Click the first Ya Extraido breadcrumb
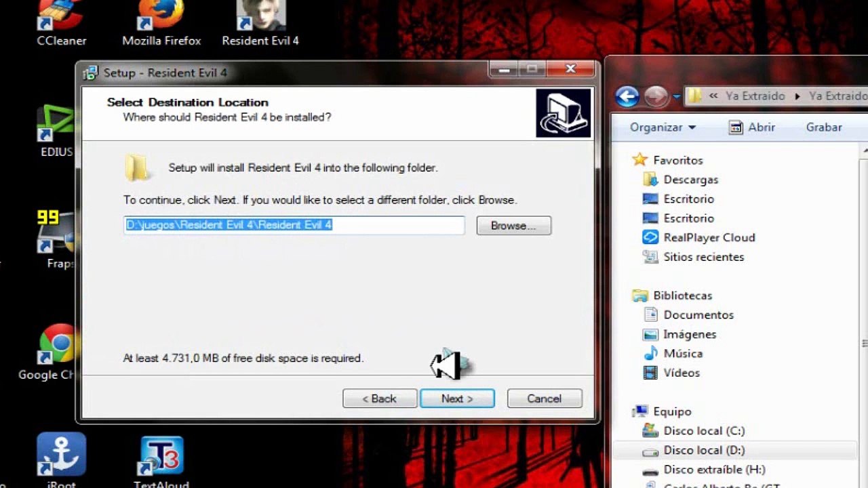 [x=755, y=96]
